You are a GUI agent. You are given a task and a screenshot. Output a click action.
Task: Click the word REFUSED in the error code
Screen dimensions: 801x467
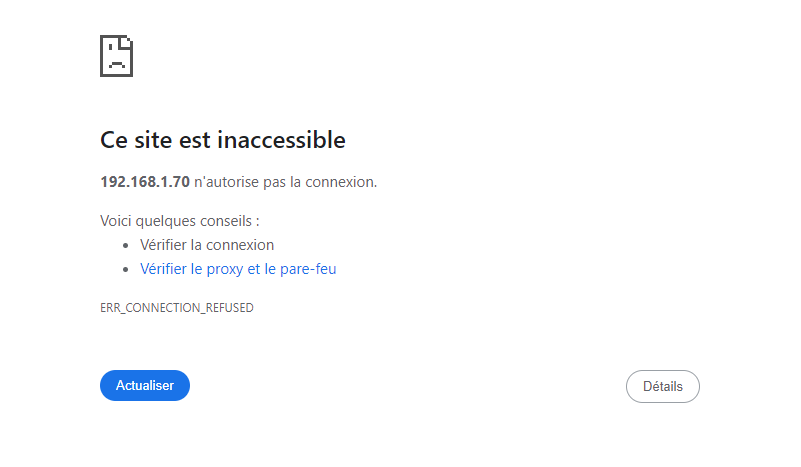point(229,308)
